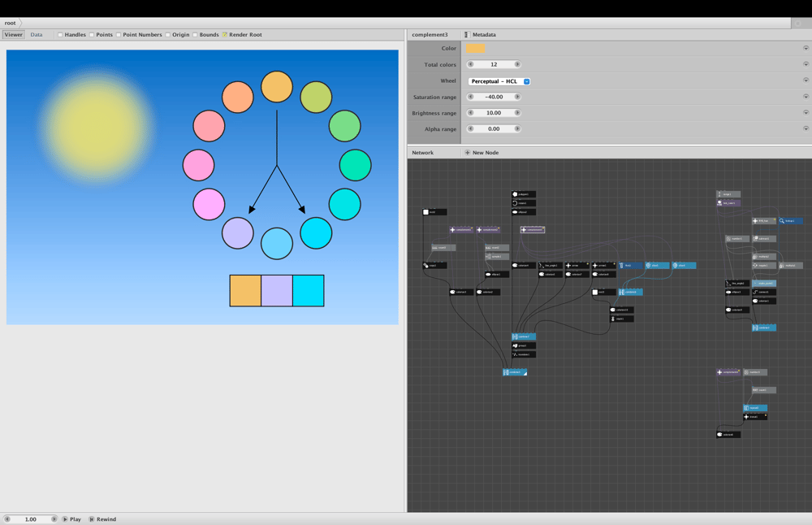
Task: Select the rect2 node in the network
Action: 434,212
